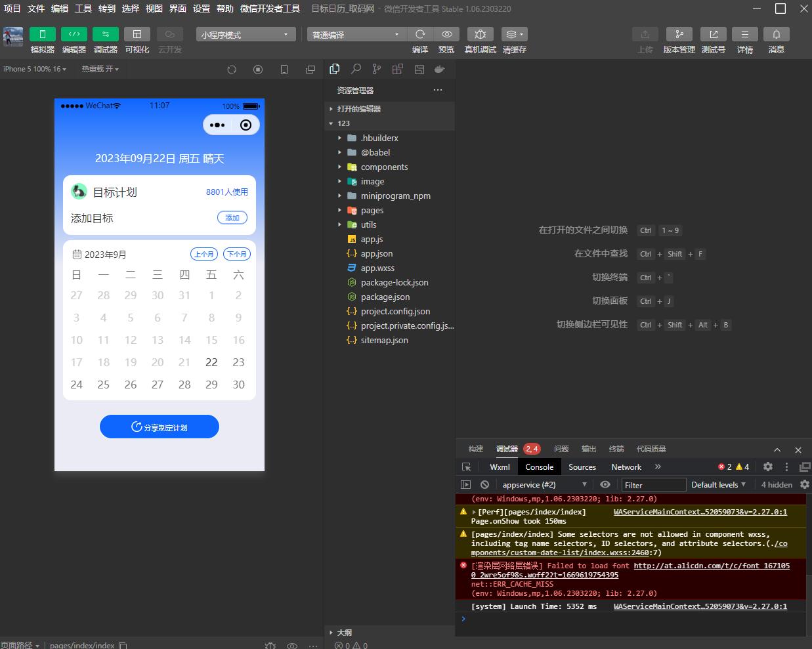Viewport: 812px width, 649px height.
Task: Open mini program capsule menu dots
Action: click(217, 125)
